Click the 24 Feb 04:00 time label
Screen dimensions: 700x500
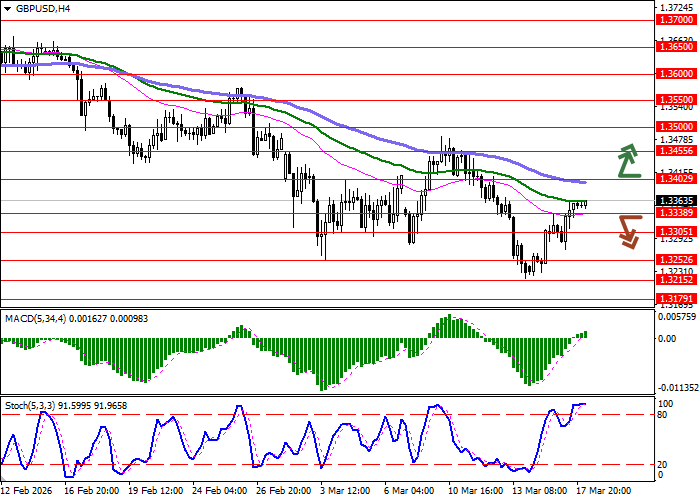[220, 491]
